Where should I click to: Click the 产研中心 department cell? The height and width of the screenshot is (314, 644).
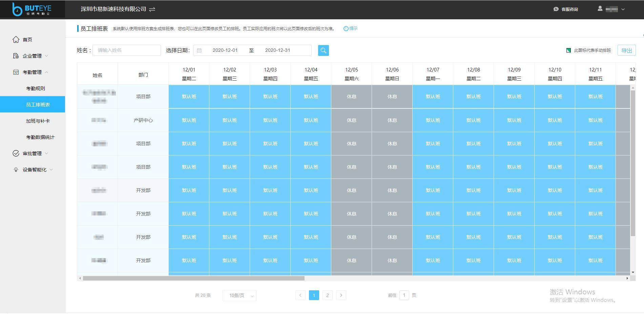[143, 120]
